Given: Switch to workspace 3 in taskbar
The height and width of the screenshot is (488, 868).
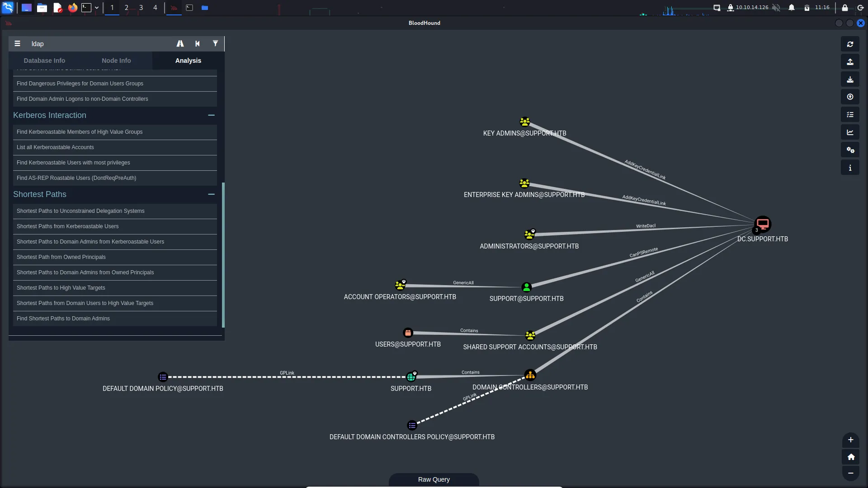Looking at the screenshot, I should point(141,8).
